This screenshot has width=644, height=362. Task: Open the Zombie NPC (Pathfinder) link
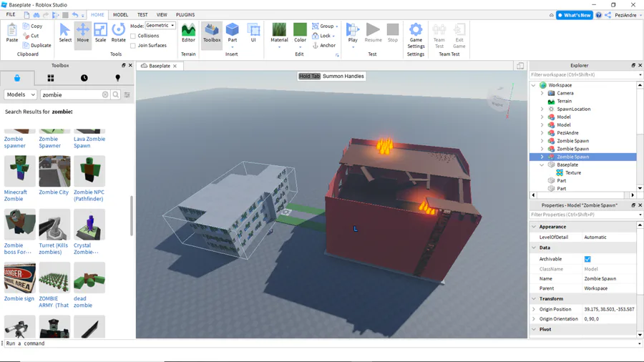click(x=89, y=195)
